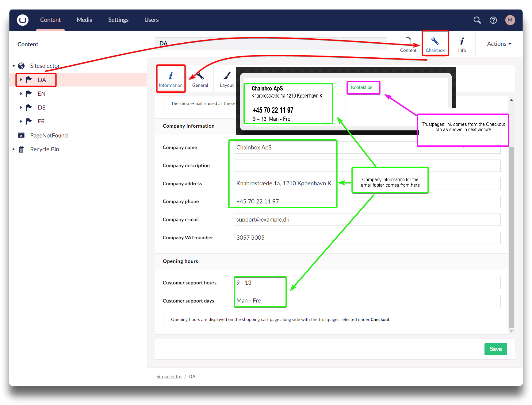Go to the Settings section
Viewport: 532px width, 405px height.
118,20
